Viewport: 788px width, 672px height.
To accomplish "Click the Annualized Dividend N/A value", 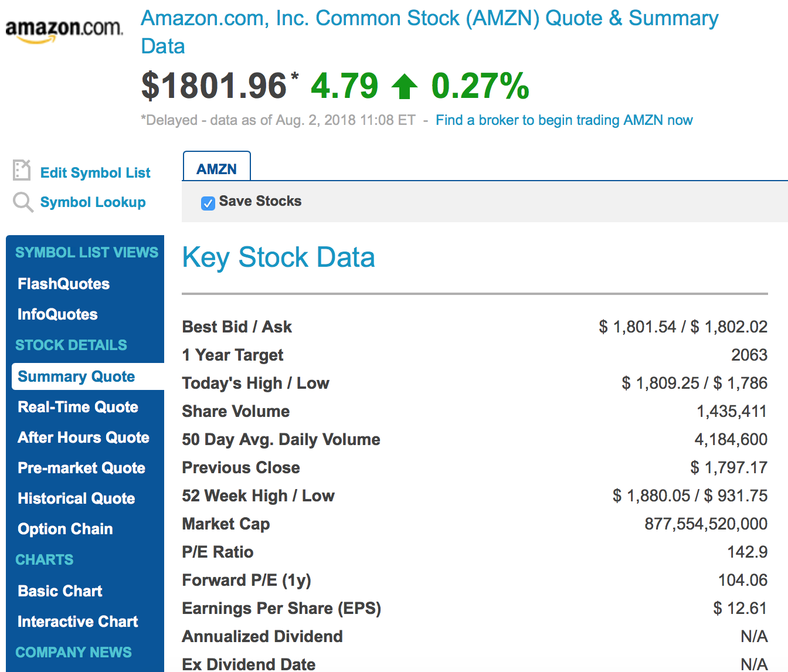I will 755,636.
